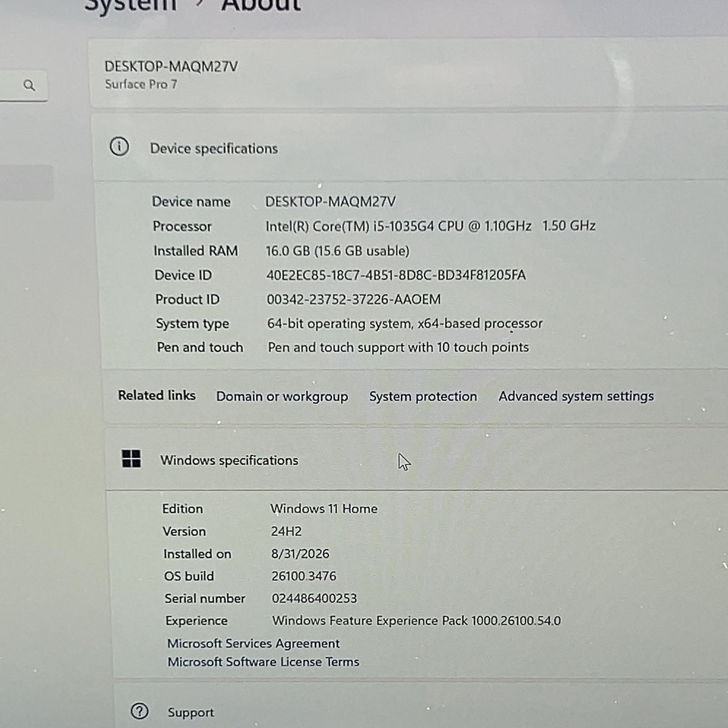This screenshot has width=728, height=728.
Task: Open Microsoft Services Agreement link
Action: tap(253, 643)
